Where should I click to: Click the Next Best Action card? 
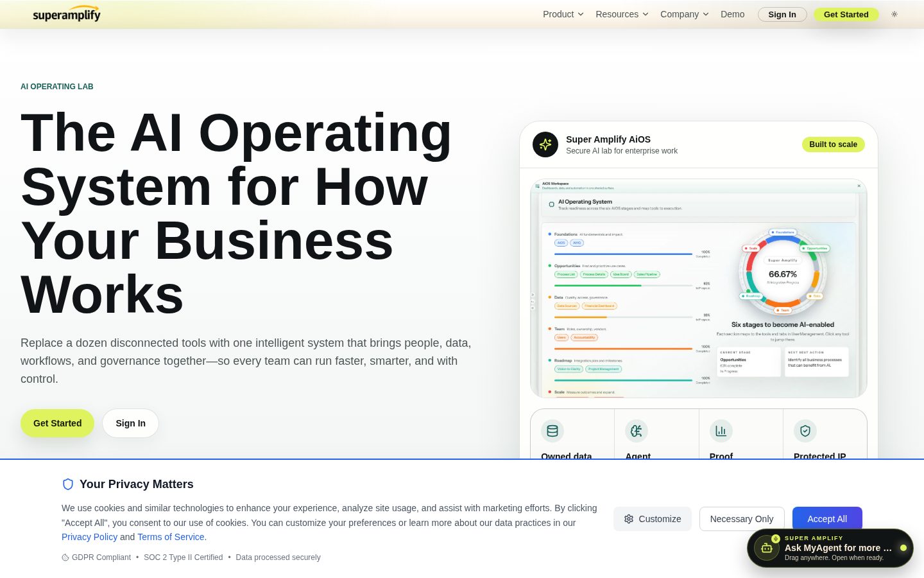pyautogui.click(x=817, y=362)
